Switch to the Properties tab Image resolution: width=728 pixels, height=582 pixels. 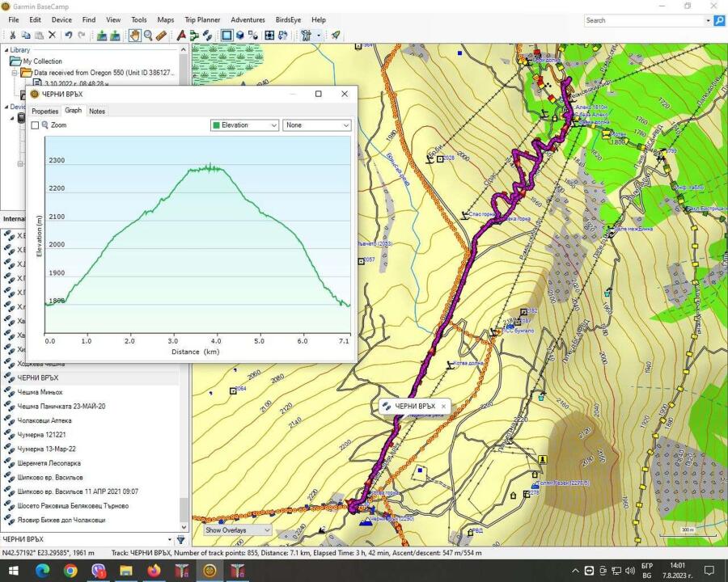(45, 112)
